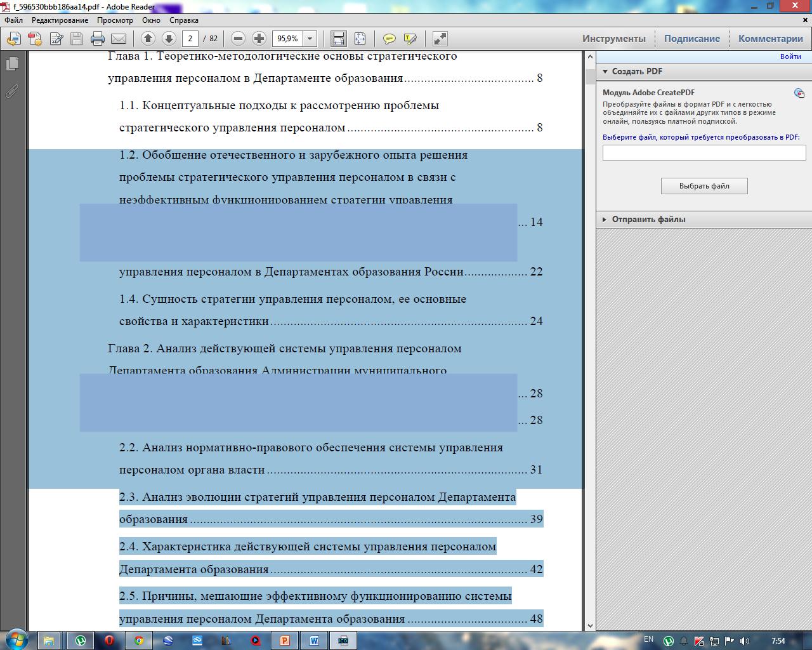Open the zoom percentage dropdown
Screen dimensions: 812x650
pos(310,39)
